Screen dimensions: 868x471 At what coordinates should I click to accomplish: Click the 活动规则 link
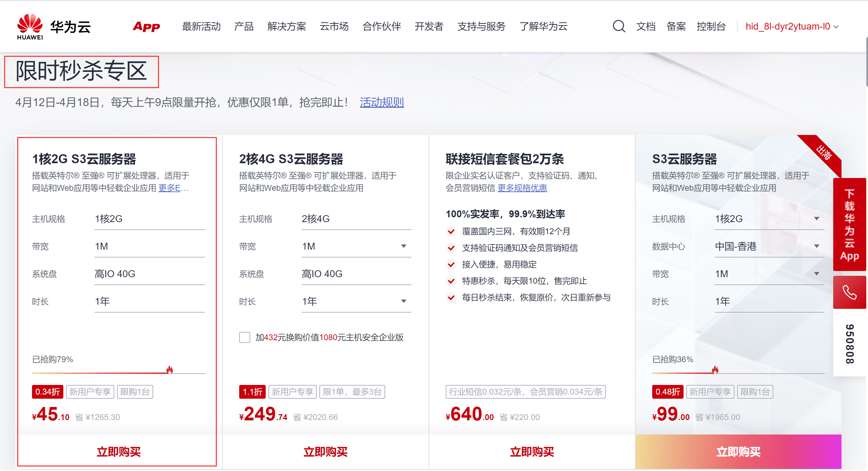[x=382, y=102]
